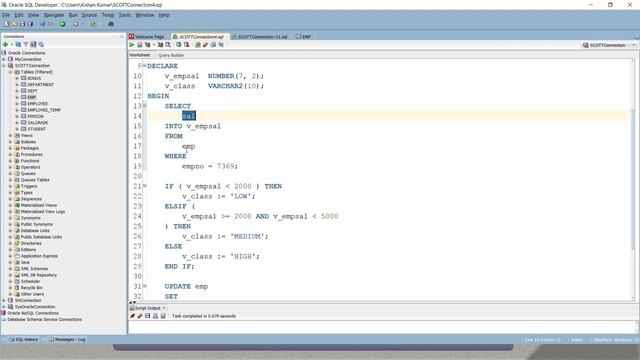Expand the Procedures node

pos(11,155)
